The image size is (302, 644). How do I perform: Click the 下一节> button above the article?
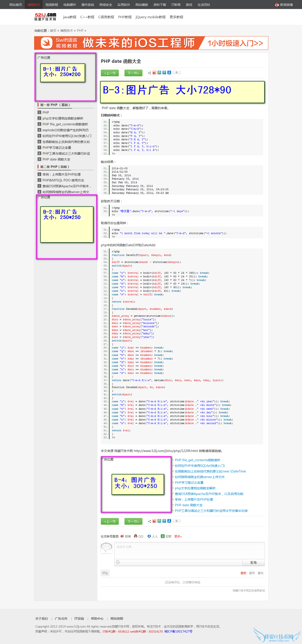(x=133, y=73)
